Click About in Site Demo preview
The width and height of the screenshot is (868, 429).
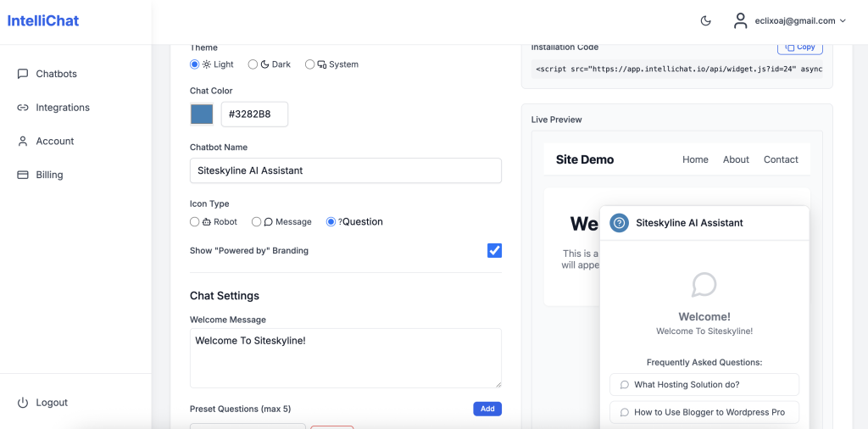736,159
